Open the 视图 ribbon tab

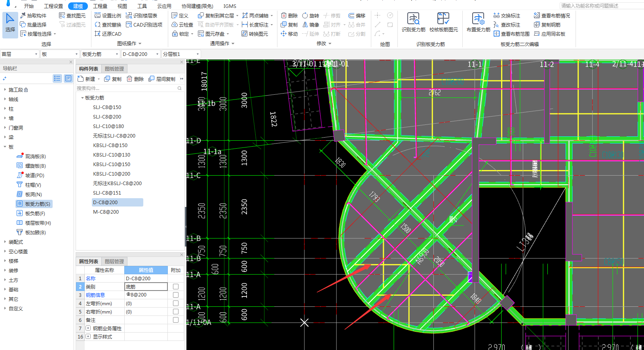click(122, 6)
